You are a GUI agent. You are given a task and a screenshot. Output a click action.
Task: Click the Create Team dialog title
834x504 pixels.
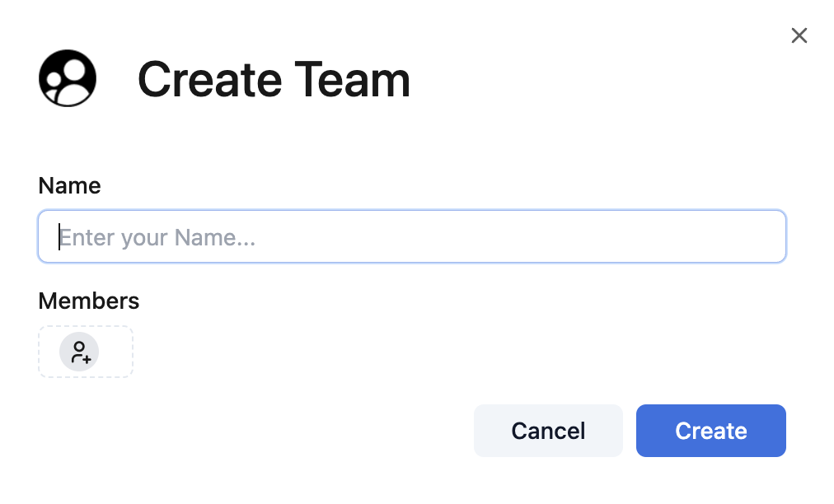pos(274,79)
